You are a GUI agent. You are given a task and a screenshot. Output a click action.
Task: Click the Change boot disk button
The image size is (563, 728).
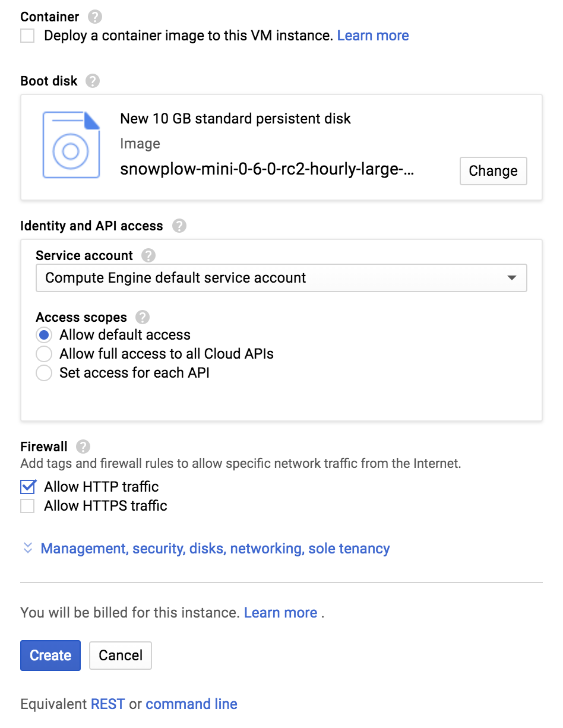493,171
